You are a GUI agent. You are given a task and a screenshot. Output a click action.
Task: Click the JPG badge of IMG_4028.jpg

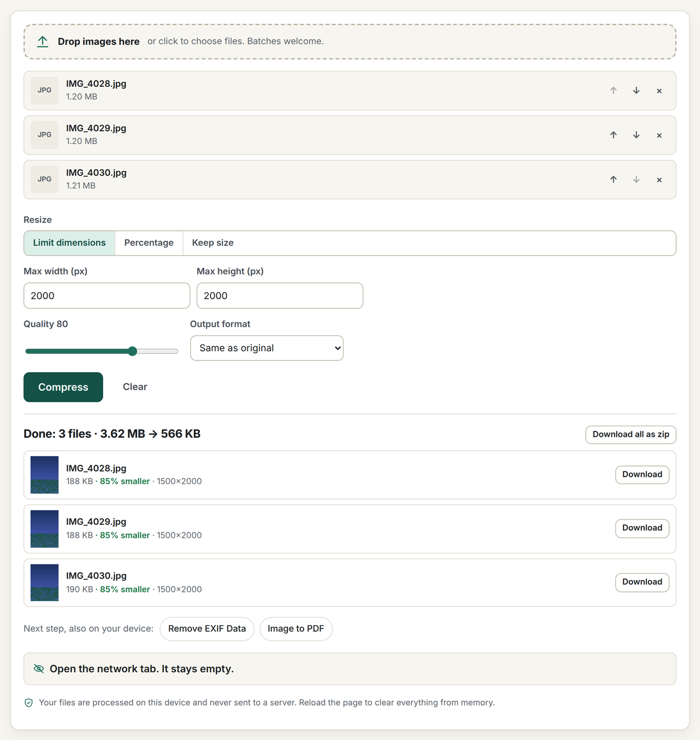tap(44, 90)
